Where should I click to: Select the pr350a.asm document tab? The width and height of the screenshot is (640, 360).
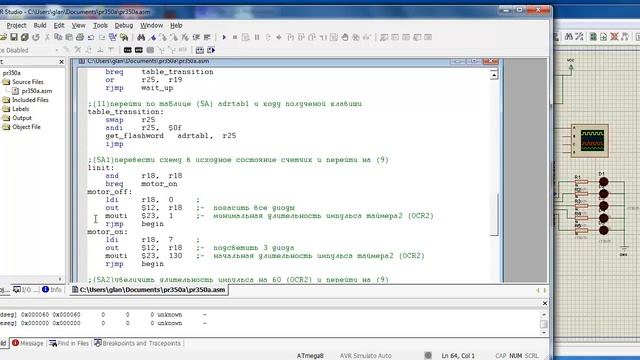tap(149, 290)
